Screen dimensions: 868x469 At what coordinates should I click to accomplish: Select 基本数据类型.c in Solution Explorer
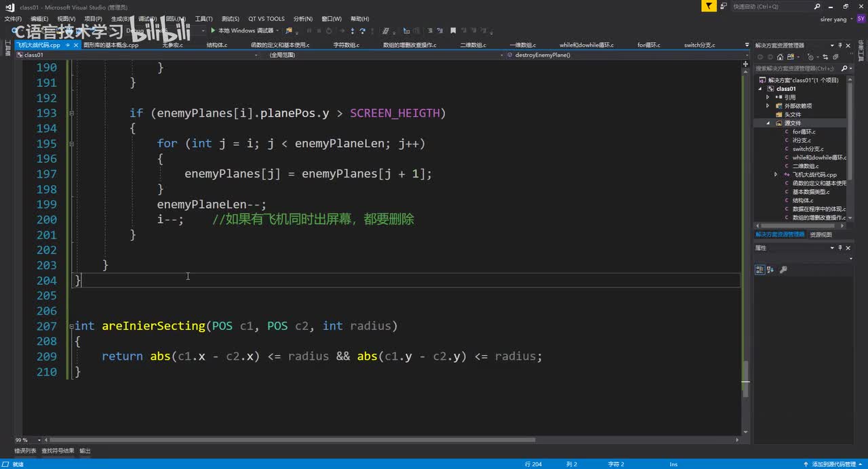[811, 192]
